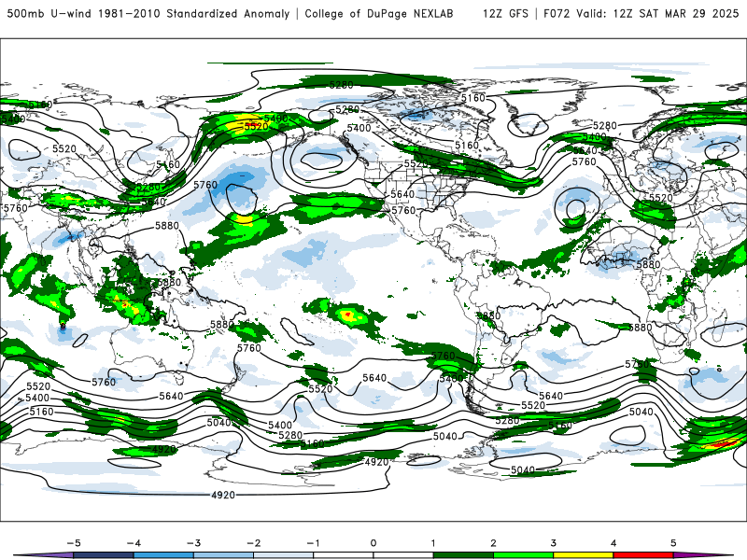This screenshot has height=560, width=747.
Task: Click the 'F072 Valid: 12Z SAT MAR 29 2025' text
Action: (641, 13)
